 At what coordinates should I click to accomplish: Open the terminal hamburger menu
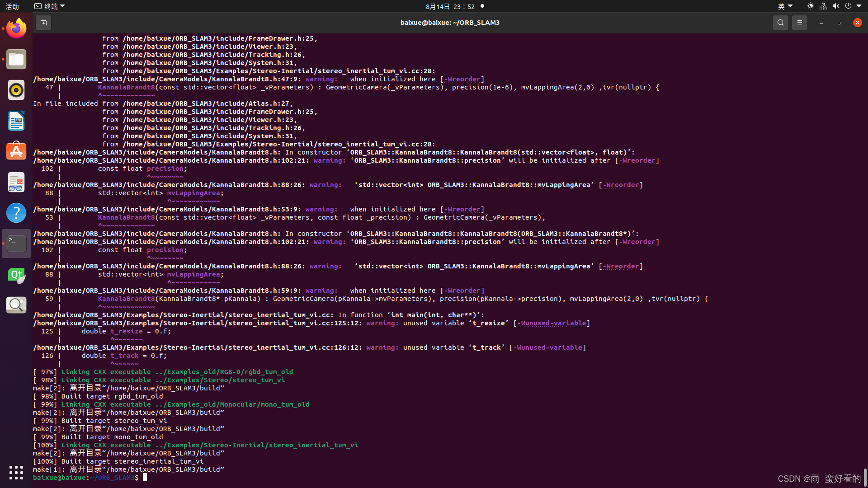[800, 23]
